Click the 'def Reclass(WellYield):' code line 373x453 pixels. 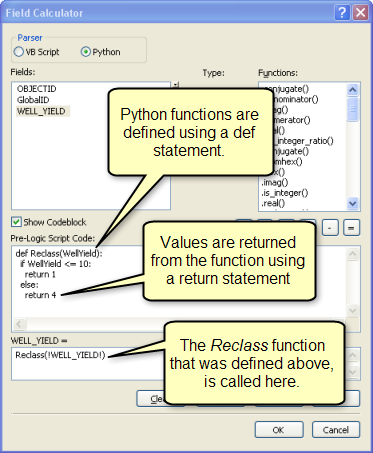coord(59,254)
